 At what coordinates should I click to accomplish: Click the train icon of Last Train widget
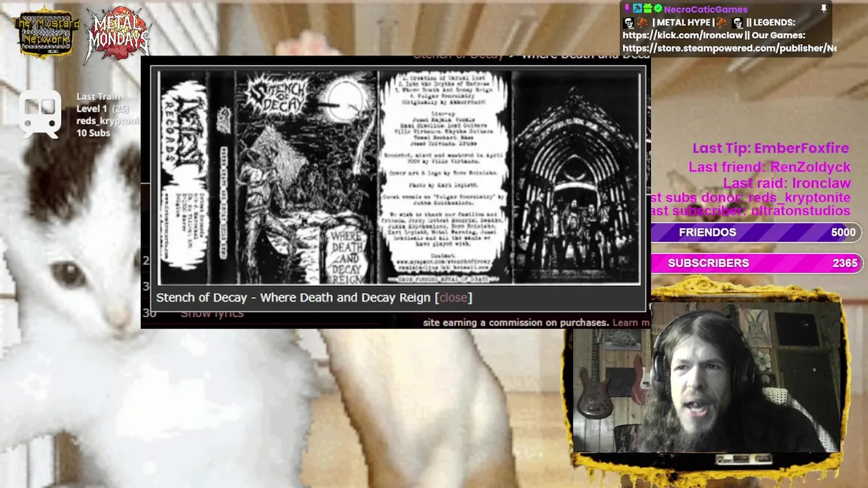pos(39,115)
